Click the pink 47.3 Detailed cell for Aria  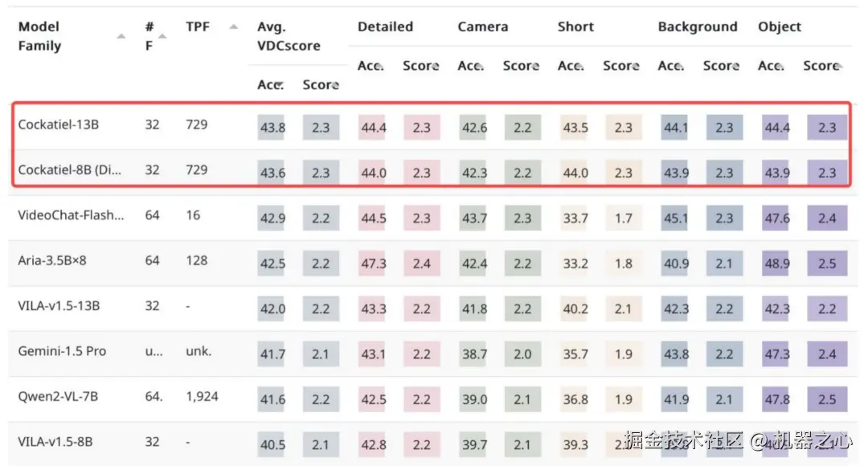click(374, 264)
